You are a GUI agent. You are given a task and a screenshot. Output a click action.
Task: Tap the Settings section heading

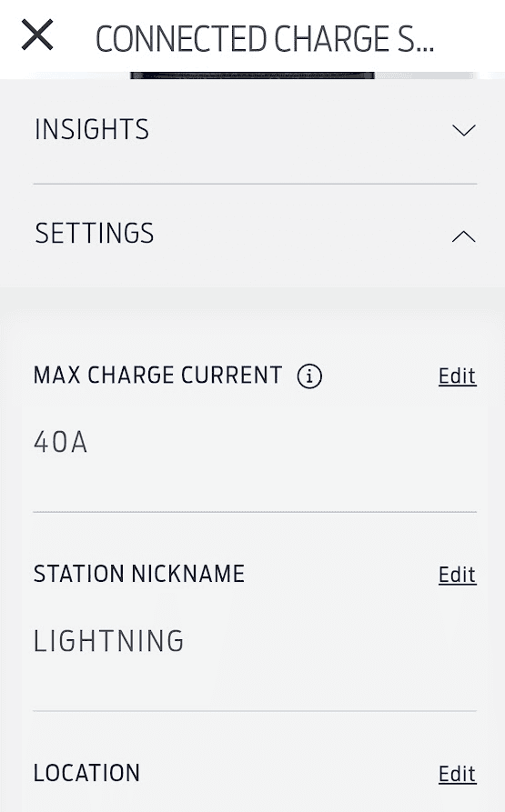(95, 233)
